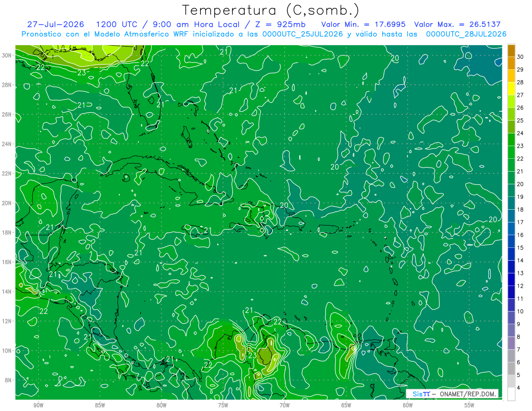This screenshot has width=532, height=411.
Task: Click the yellow segment between 27 and 28
Action: point(511,89)
